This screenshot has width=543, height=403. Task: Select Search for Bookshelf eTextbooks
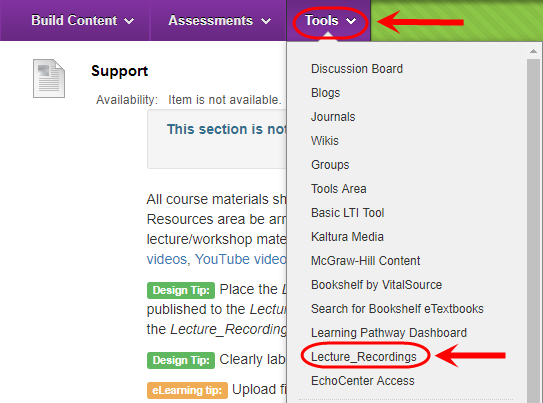point(397,309)
